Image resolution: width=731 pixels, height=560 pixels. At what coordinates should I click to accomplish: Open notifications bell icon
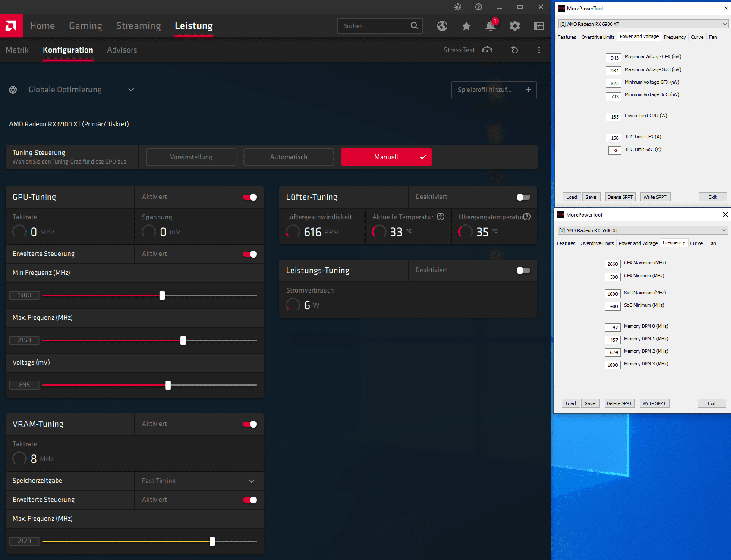pos(491,26)
